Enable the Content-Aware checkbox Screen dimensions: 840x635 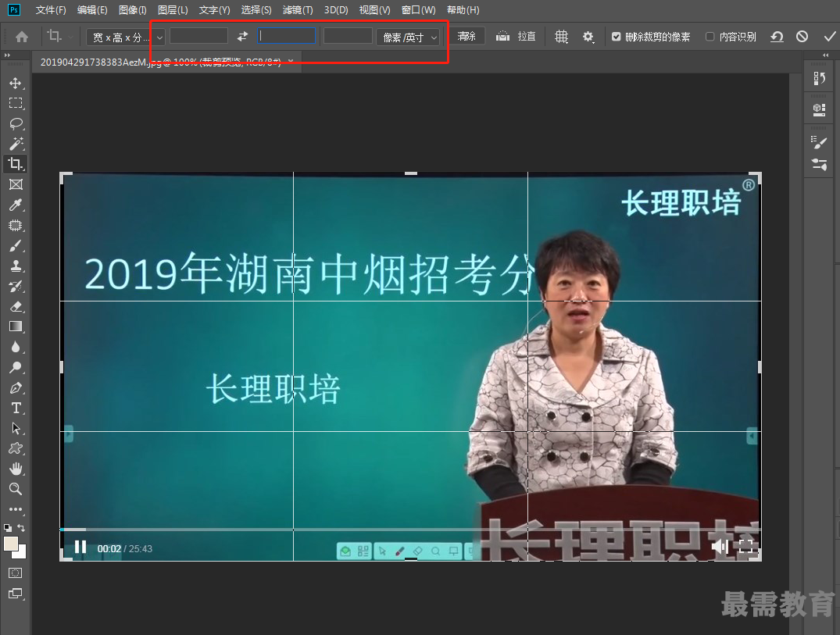click(710, 37)
